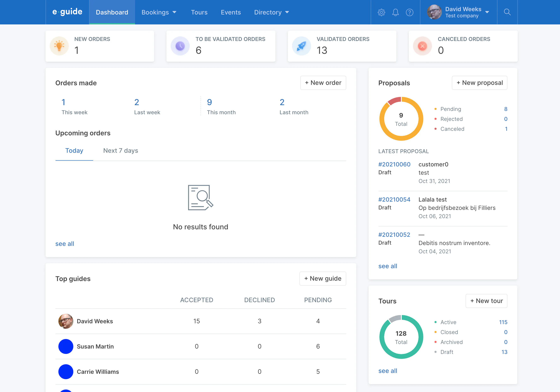This screenshot has width=560, height=392.
Task: Open the help question mark icon
Action: click(409, 12)
